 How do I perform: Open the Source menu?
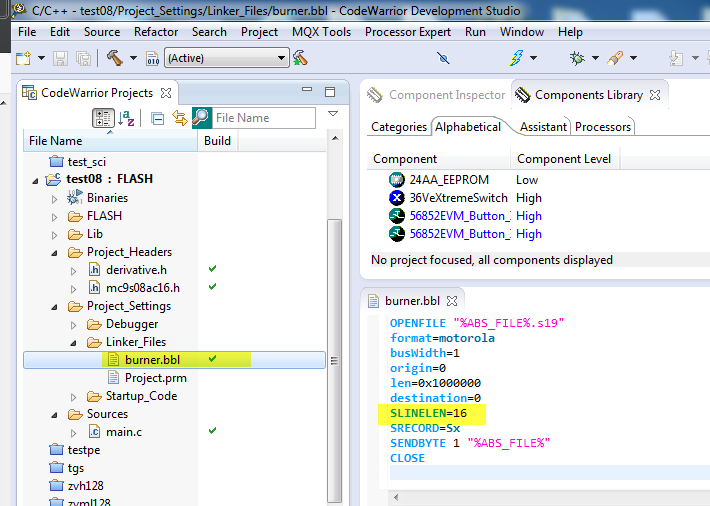tap(102, 32)
